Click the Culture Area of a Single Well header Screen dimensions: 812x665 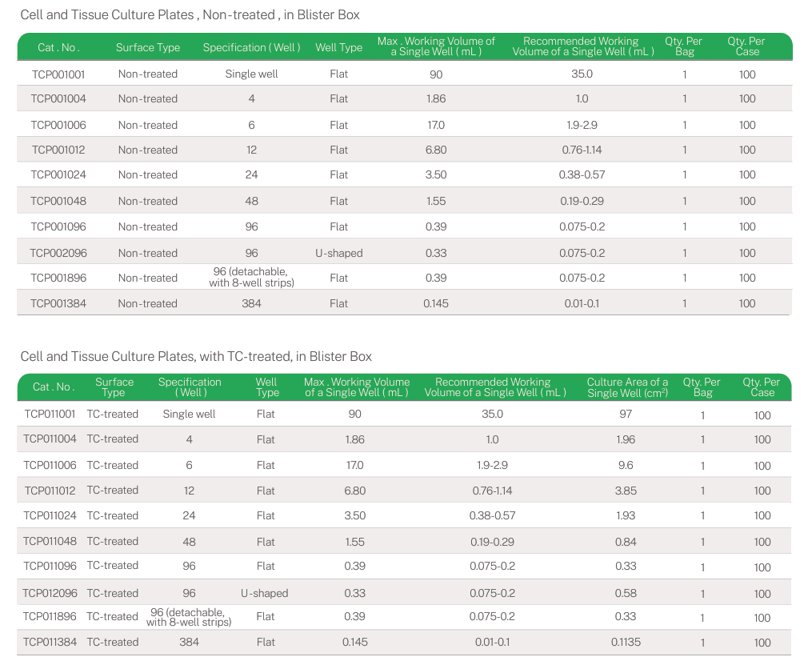(627, 387)
